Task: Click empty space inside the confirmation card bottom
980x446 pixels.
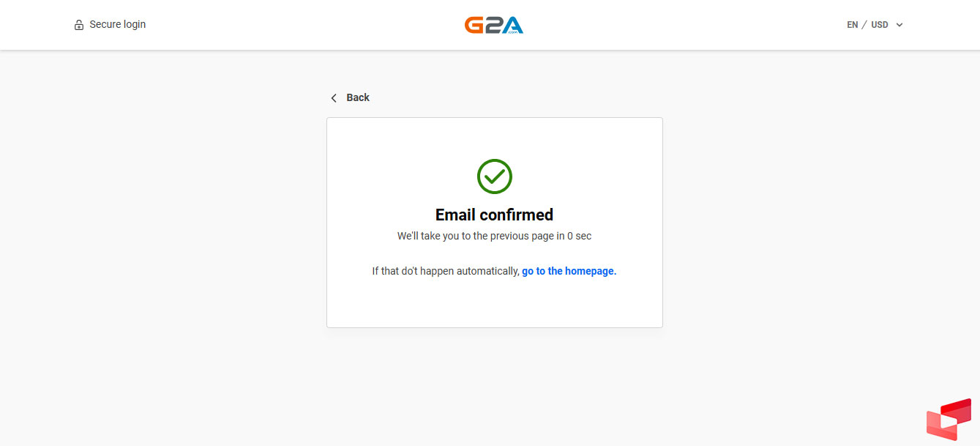Action: (494, 306)
